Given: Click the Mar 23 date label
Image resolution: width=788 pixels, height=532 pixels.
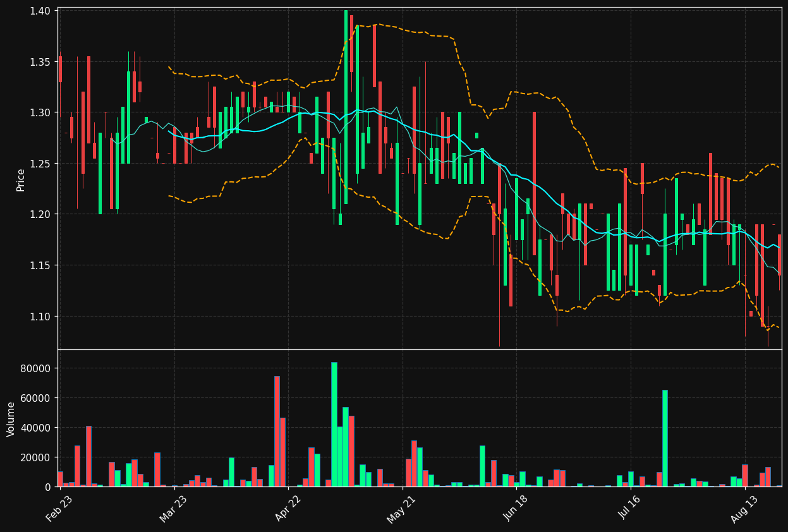Looking at the screenshot, I should 173,509.
